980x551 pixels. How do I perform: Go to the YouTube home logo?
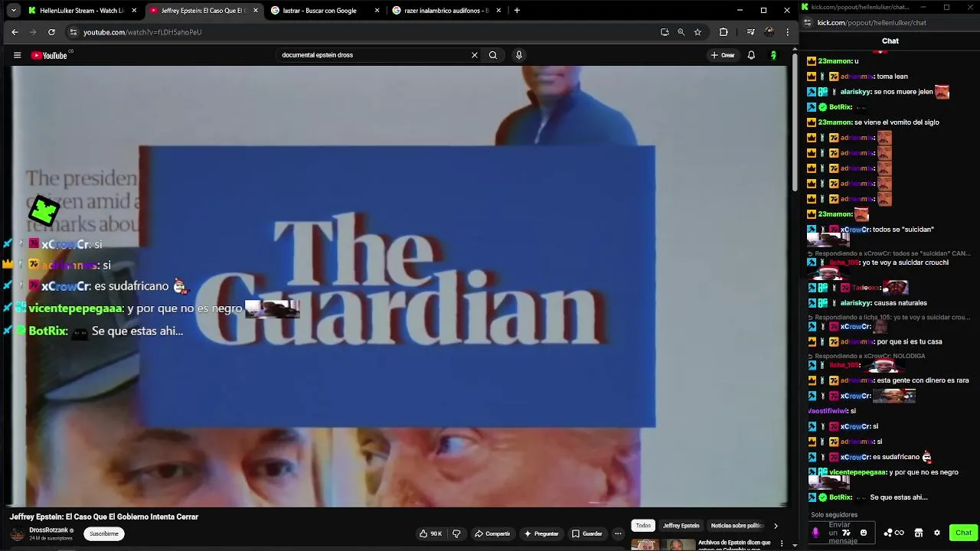click(x=49, y=55)
